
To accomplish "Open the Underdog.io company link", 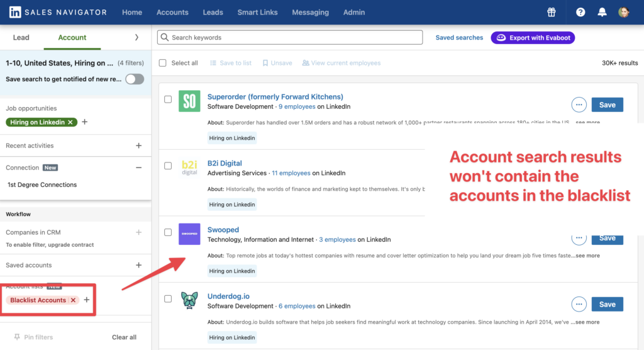I will click(x=228, y=296).
